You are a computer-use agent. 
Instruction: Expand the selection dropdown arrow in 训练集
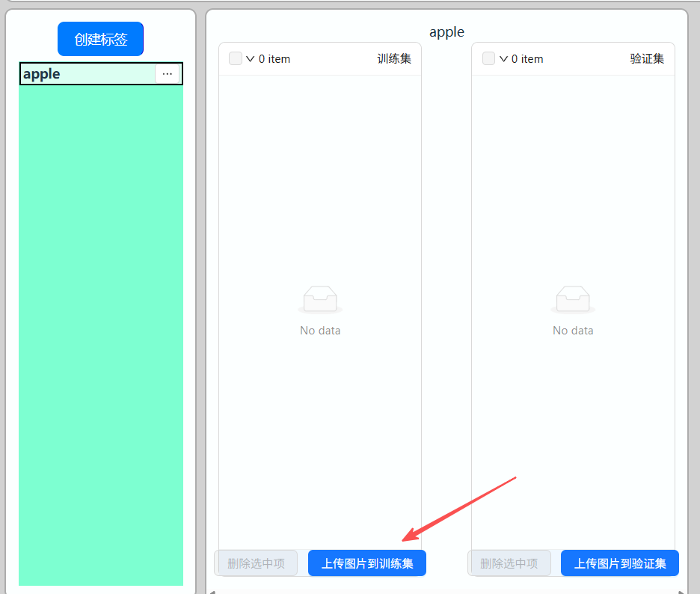251,59
